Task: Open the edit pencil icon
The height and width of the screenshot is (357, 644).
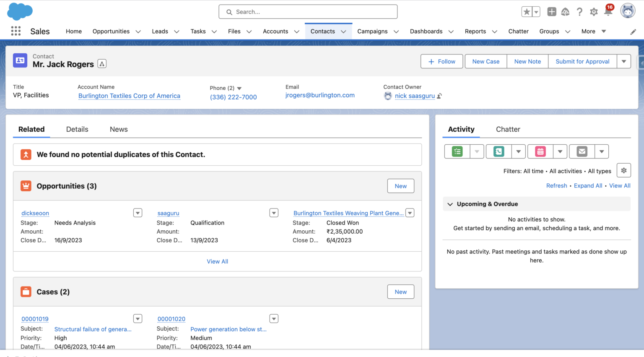Action: pyautogui.click(x=634, y=31)
